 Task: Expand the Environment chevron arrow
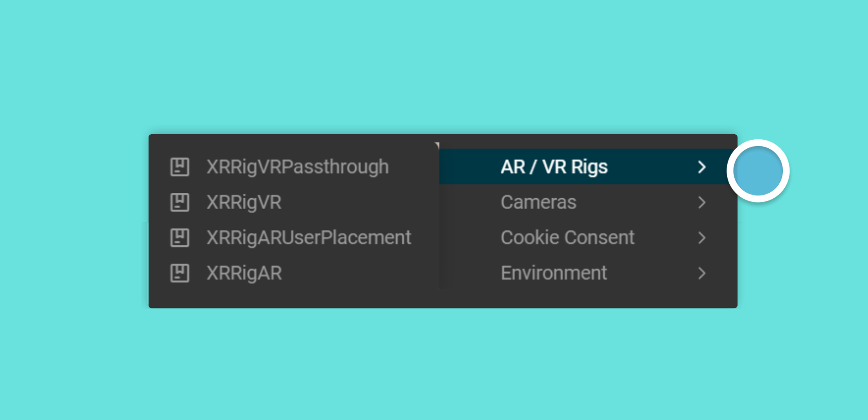coord(702,273)
